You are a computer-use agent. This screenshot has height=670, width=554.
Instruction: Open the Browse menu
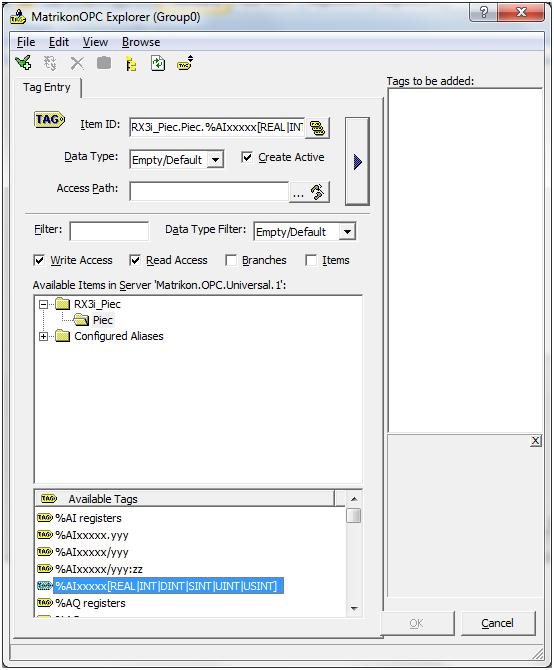(x=141, y=42)
